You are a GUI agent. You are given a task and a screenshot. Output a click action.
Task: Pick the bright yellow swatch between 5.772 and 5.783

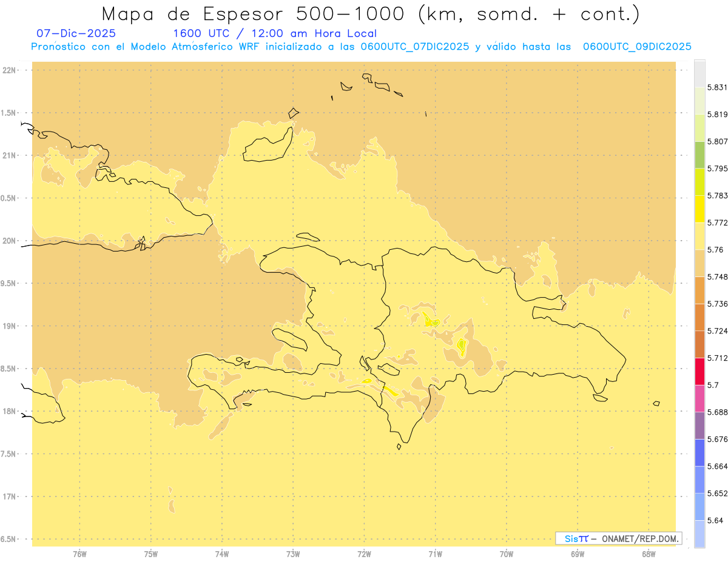pos(699,209)
